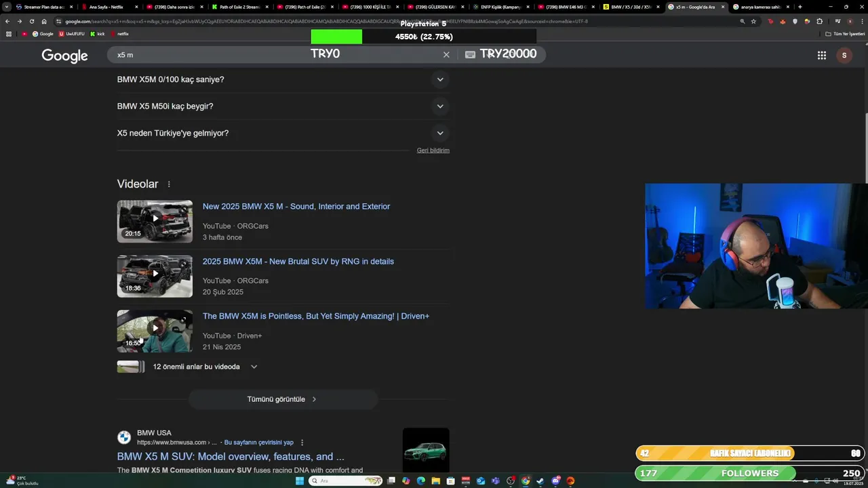Screen dimensions: 868x488
Task: Open Steam from the taskbar
Action: click(540, 481)
